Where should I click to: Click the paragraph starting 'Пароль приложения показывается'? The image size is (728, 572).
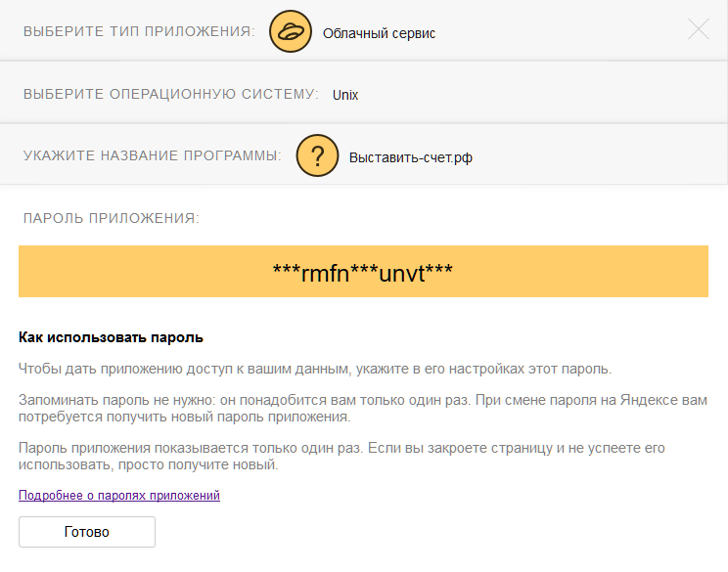click(341, 457)
